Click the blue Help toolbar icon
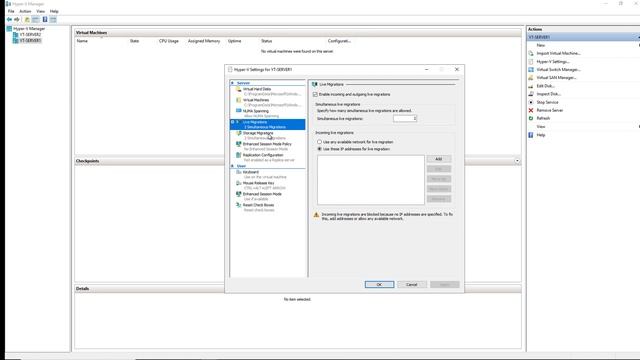Image resolution: width=640 pixels, height=360 pixels. (x=45, y=20)
